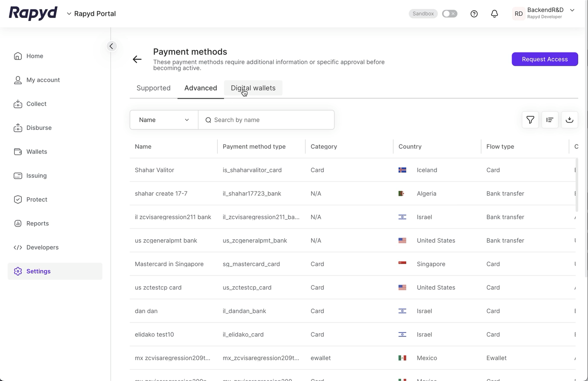This screenshot has width=588, height=381.
Task: Open the Rapyd Portal dropdown
Action: (x=91, y=14)
